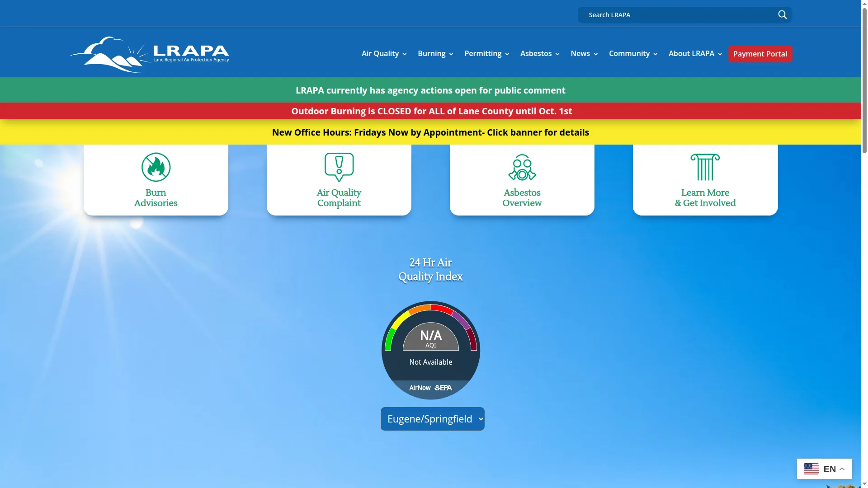The height and width of the screenshot is (488, 868).
Task: Expand the News chevron arrow
Action: click(596, 54)
